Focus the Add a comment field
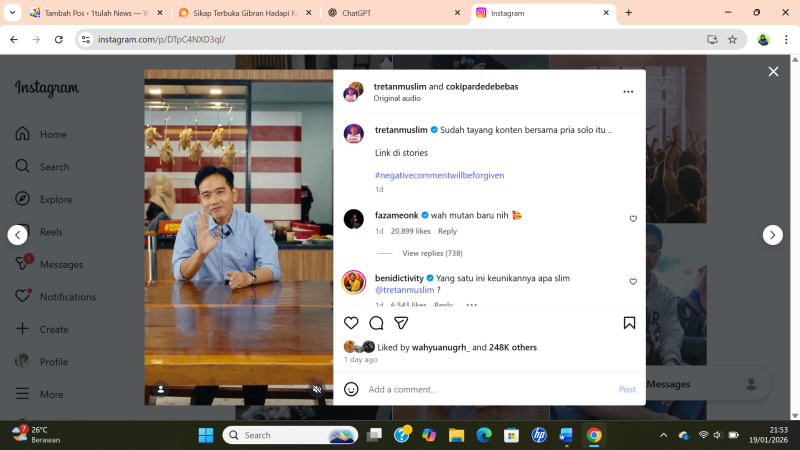Viewport: 800px width, 450px height. pos(490,389)
